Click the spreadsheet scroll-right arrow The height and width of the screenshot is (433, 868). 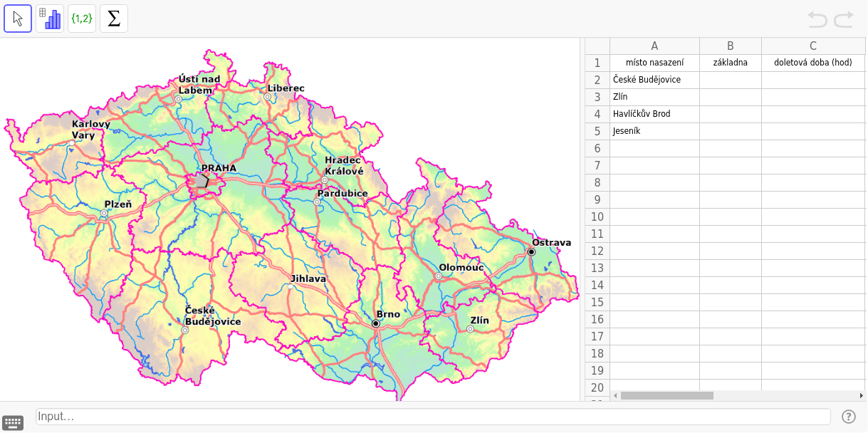point(862,395)
